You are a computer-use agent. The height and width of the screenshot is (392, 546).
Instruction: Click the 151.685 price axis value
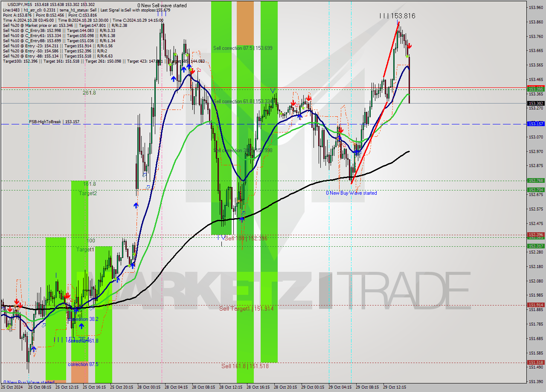[x=536, y=338]
